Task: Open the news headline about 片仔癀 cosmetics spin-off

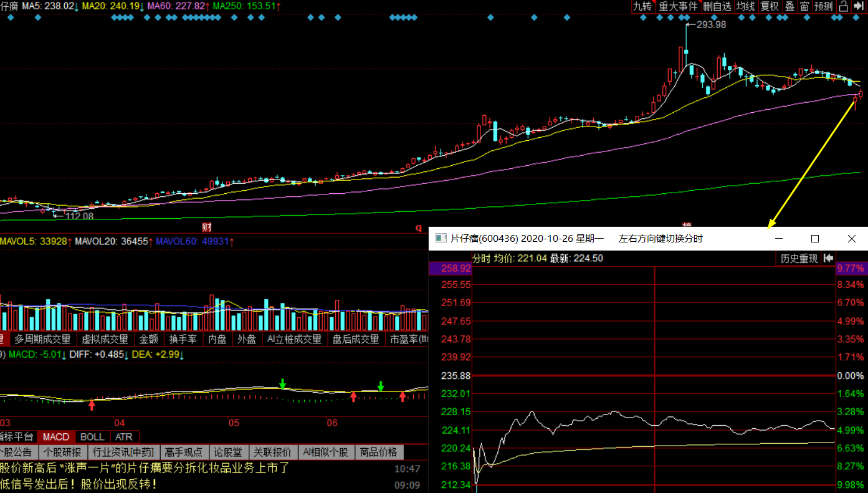Action: click(x=145, y=467)
